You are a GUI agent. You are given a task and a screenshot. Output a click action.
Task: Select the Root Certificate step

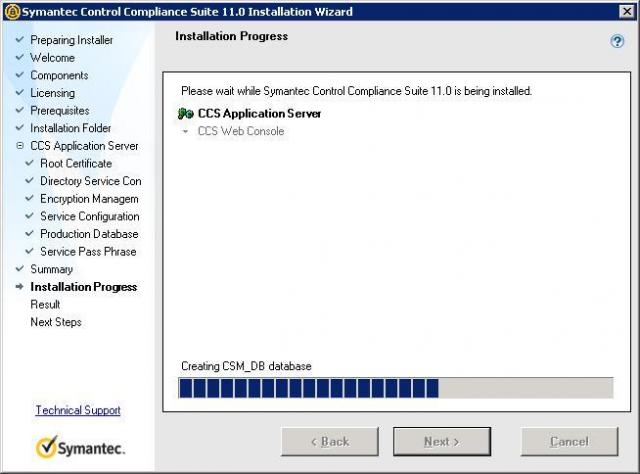coord(76,163)
